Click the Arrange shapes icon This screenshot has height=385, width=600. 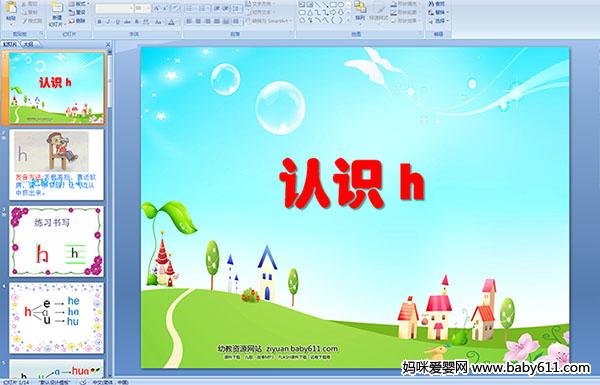click(x=360, y=11)
